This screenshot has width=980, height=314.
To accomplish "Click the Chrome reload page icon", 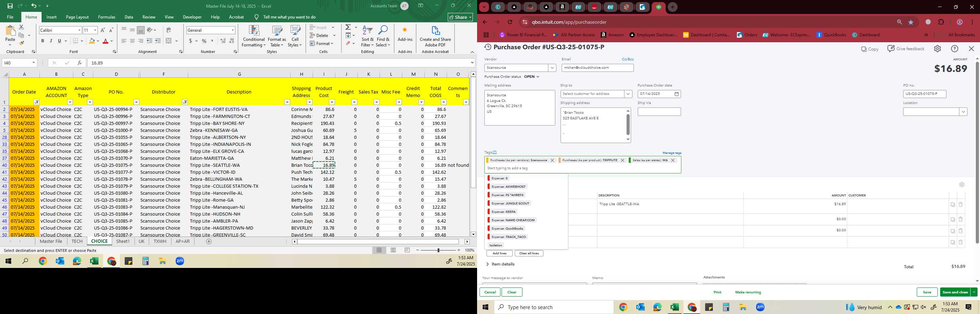I will point(510,22).
